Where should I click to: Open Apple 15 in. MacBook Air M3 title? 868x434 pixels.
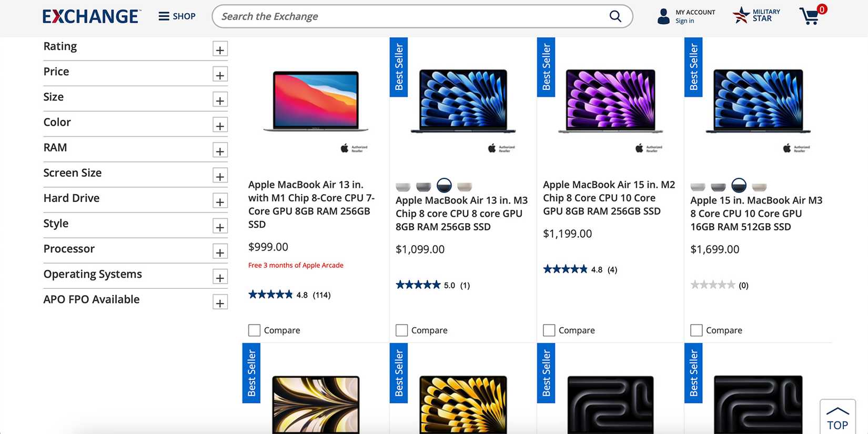tap(756, 214)
